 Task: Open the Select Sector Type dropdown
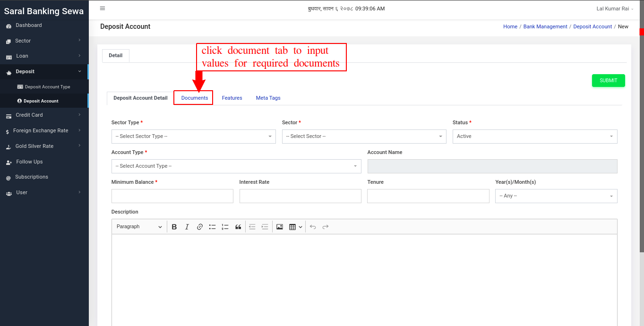[194, 137]
